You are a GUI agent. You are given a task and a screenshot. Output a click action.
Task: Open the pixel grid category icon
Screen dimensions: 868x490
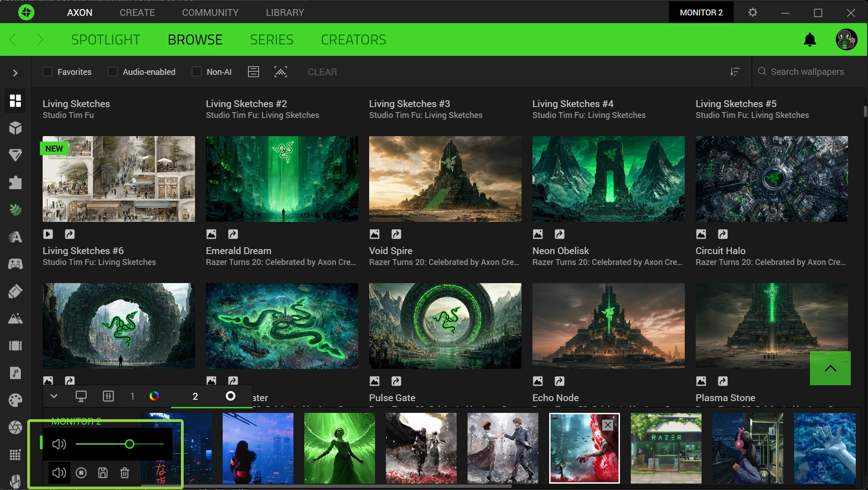[x=15, y=455]
